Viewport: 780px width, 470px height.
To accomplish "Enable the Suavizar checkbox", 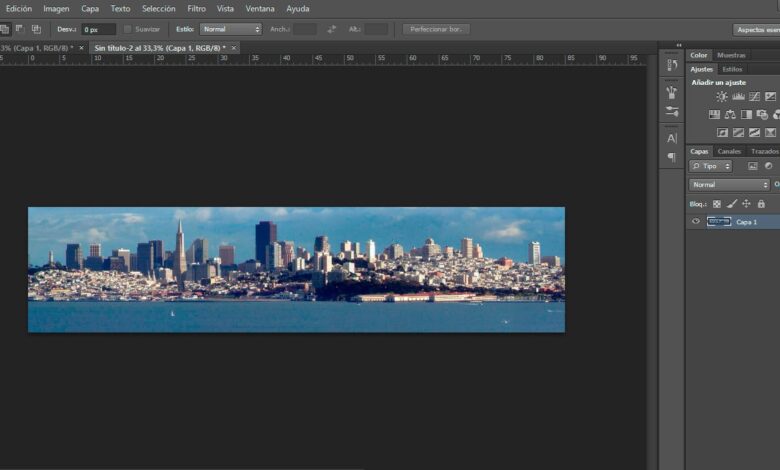I will 127,29.
